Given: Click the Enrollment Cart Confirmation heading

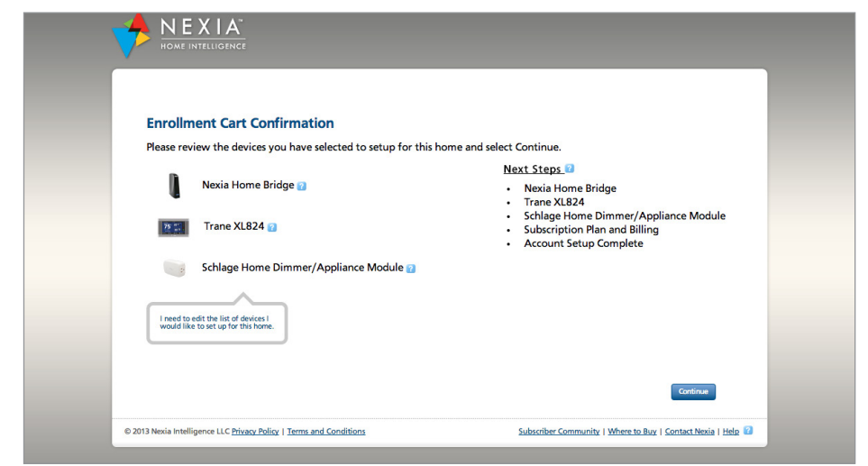Looking at the screenshot, I should click(241, 123).
